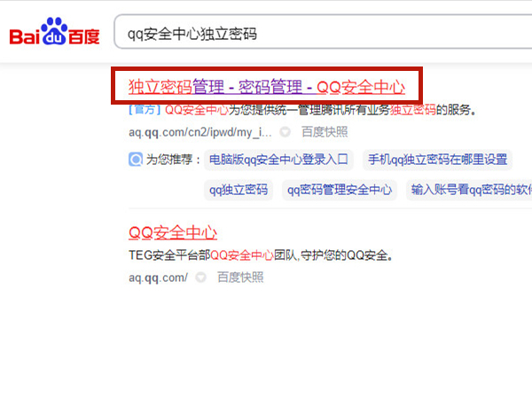
Task: Select suggestion 电脑版qq安全中心登录入口
Action: (x=278, y=160)
